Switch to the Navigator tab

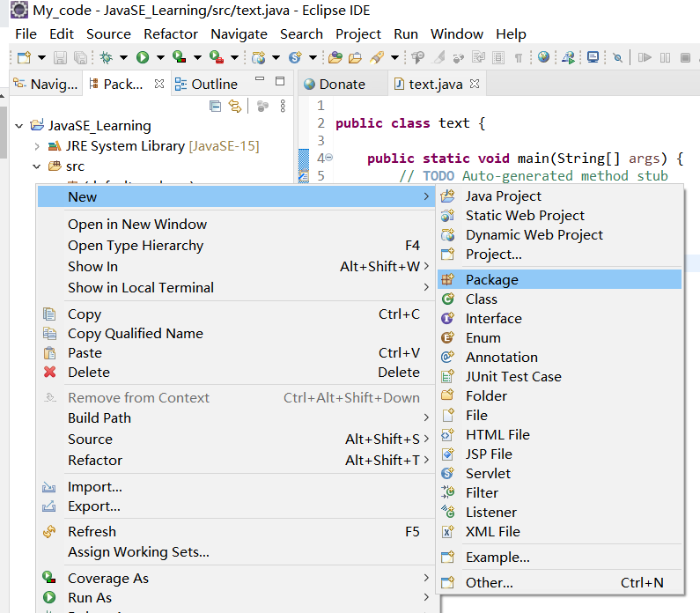[45, 84]
